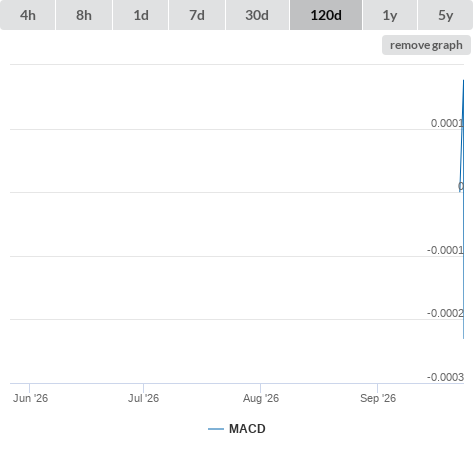Click the 0.0001 y-axis label
This screenshot has height=455, width=474.
click(447, 123)
